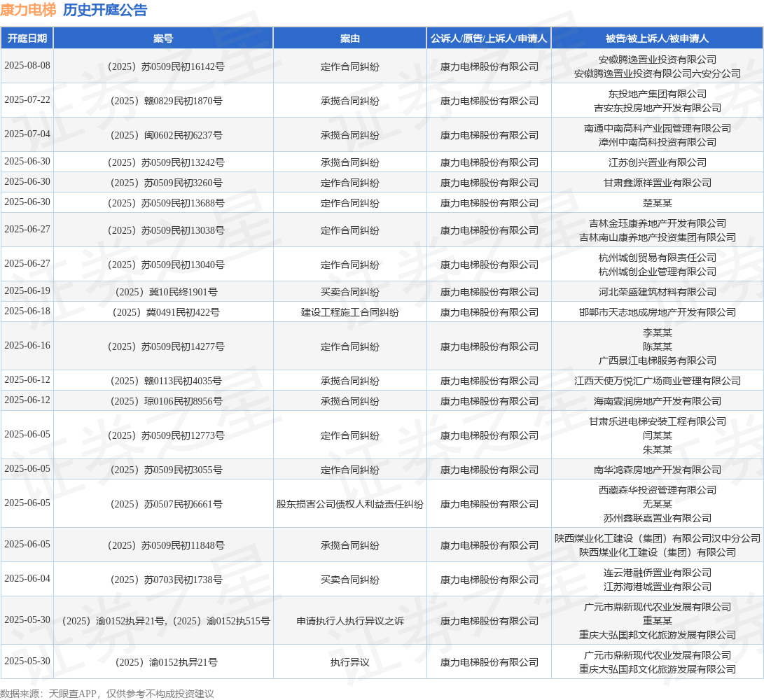The image size is (764, 700).
Task: Click defendant 南华鸿森房地产开发有限公司
Action: pos(658,470)
